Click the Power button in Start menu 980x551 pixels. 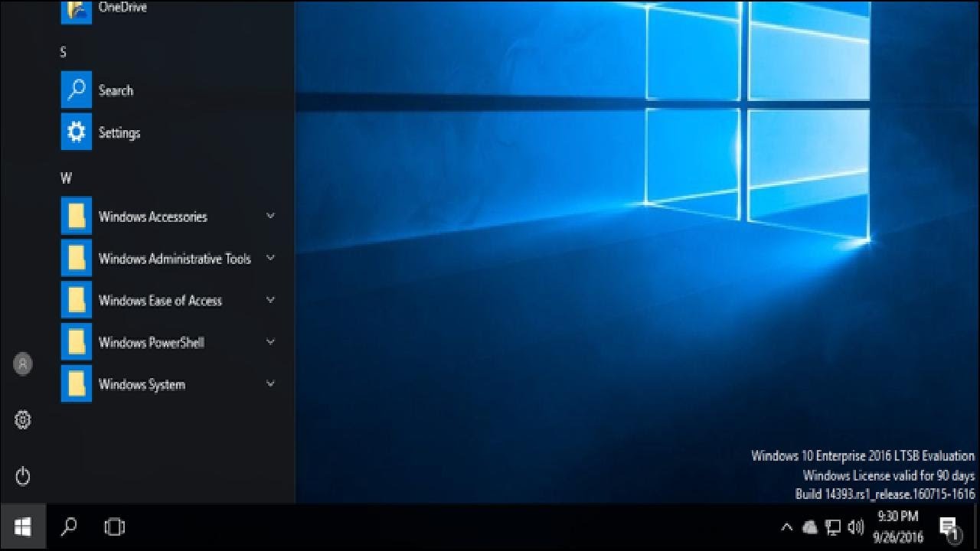pos(23,477)
